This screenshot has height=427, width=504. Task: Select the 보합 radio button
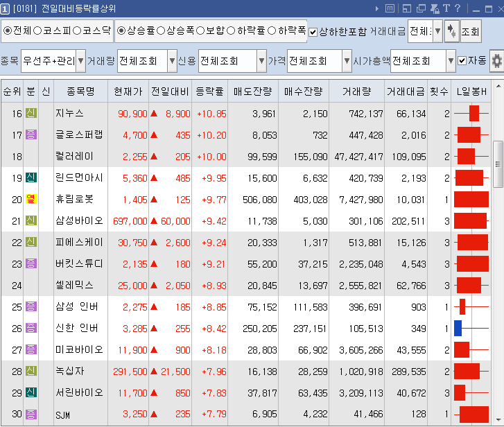(200, 31)
